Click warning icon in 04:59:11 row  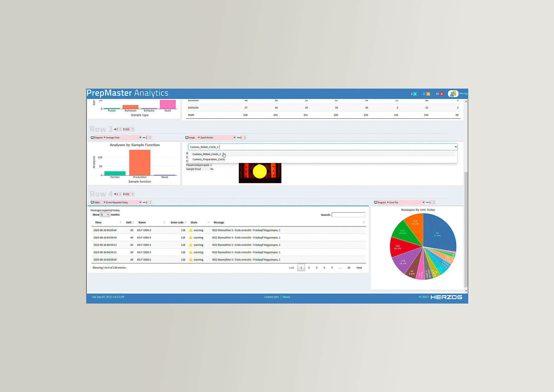point(191,252)
